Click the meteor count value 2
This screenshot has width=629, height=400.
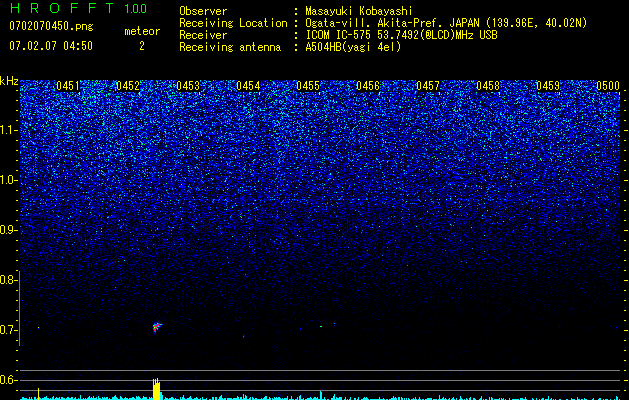pos(142,46)
